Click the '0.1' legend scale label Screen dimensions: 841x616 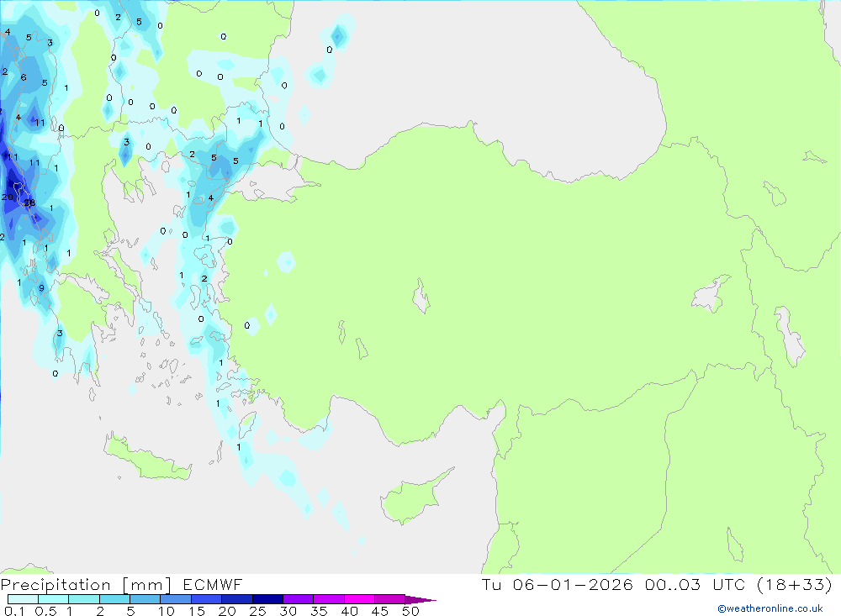(x=14, y=611)
